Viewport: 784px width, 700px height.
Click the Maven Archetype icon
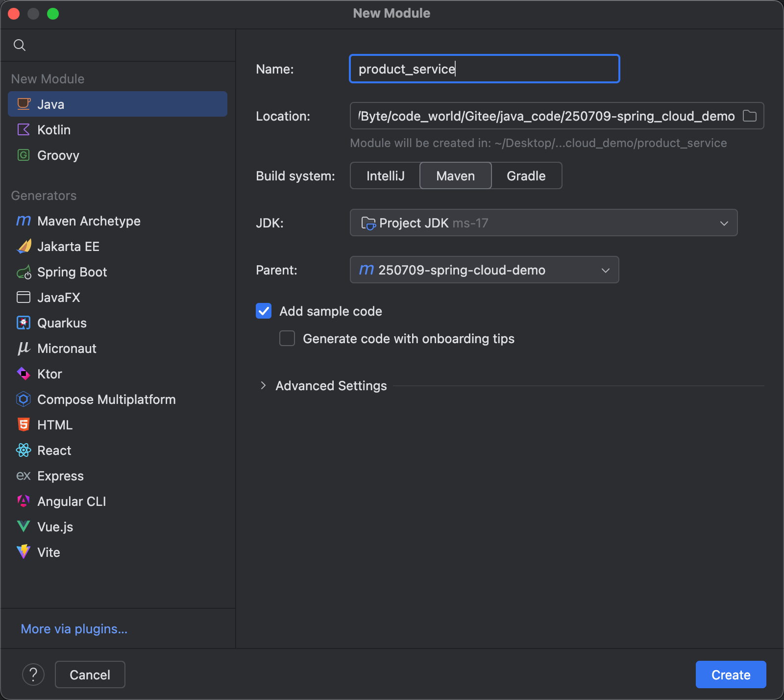[x=24, y=221]
